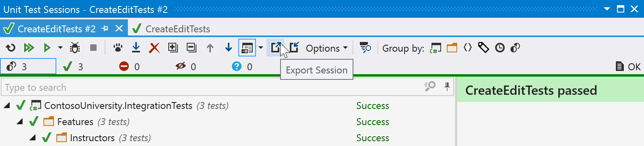Toggle ignored tests filter with eye icon

[186, 67]
